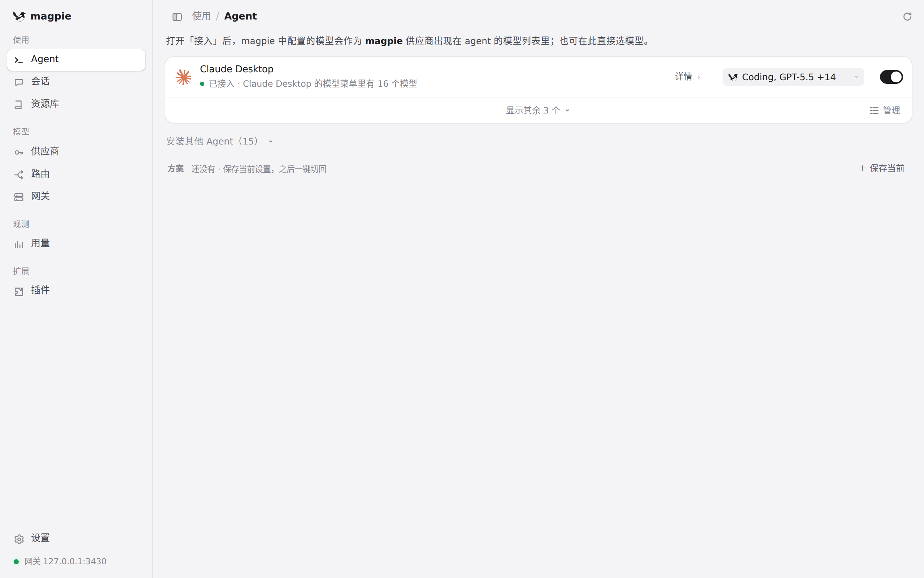The height and width of the screenshot is (578, 924).
Task: Click the library icon beside 资源库
Action: click(19, 104)
